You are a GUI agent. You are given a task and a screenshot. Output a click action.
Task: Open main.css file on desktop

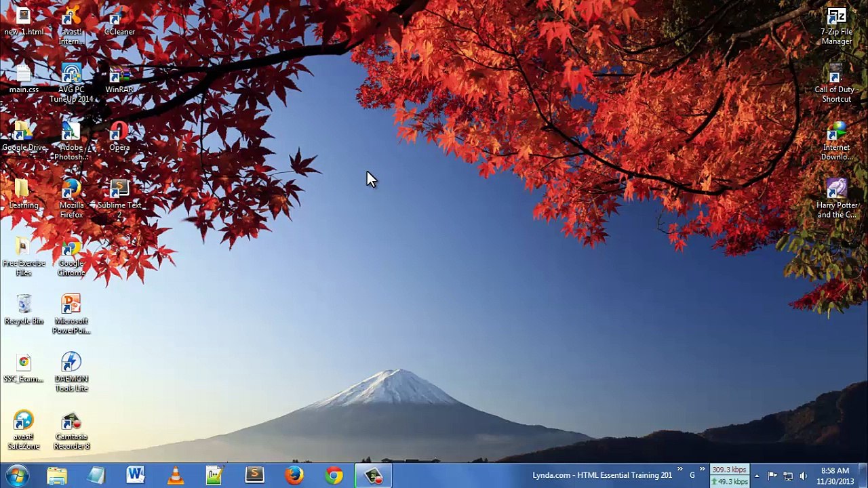pyautogui.click(x=24, y=79)
